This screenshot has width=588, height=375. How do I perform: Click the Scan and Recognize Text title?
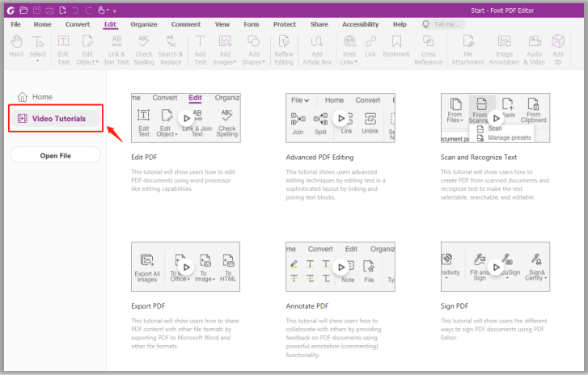click(479, 158)
